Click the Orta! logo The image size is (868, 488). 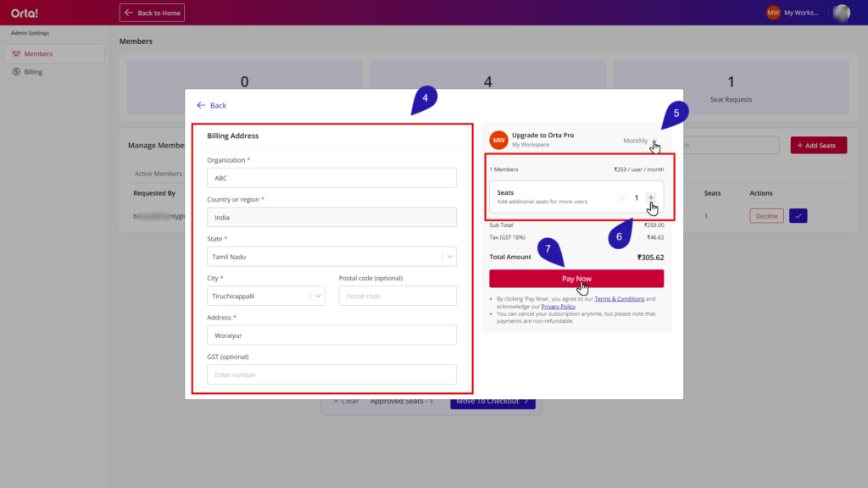(25, 13)
